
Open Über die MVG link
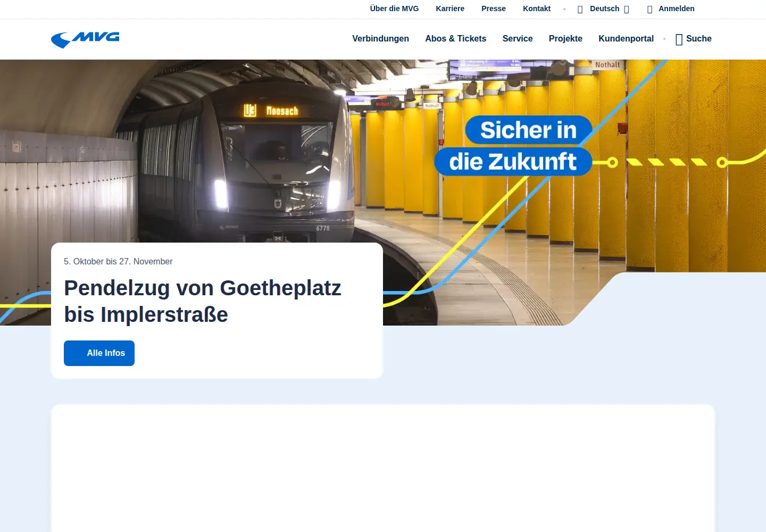[x=394, y=9]
